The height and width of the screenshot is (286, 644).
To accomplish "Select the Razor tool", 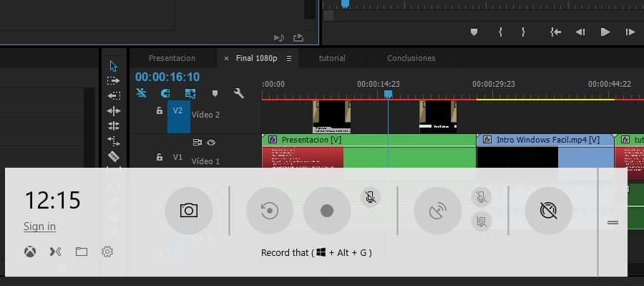I will pyautogui.click(x=114, y=156).
